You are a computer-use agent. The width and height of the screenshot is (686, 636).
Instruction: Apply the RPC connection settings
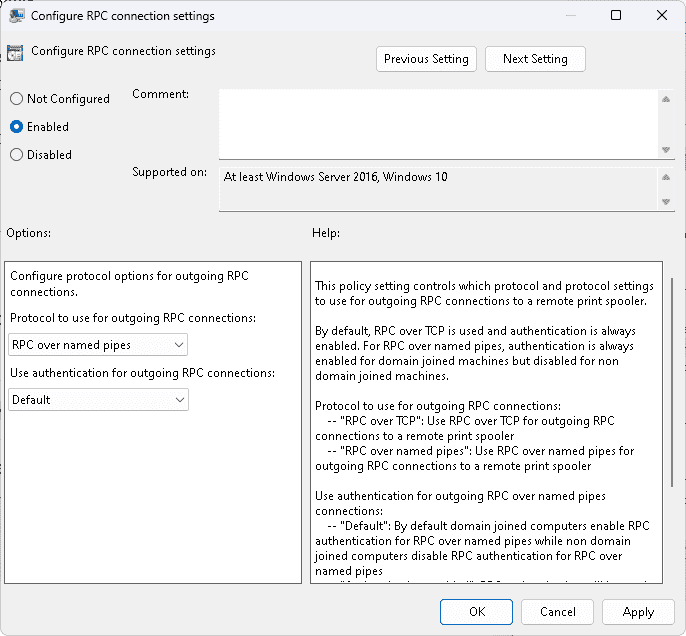coord(638,612)
